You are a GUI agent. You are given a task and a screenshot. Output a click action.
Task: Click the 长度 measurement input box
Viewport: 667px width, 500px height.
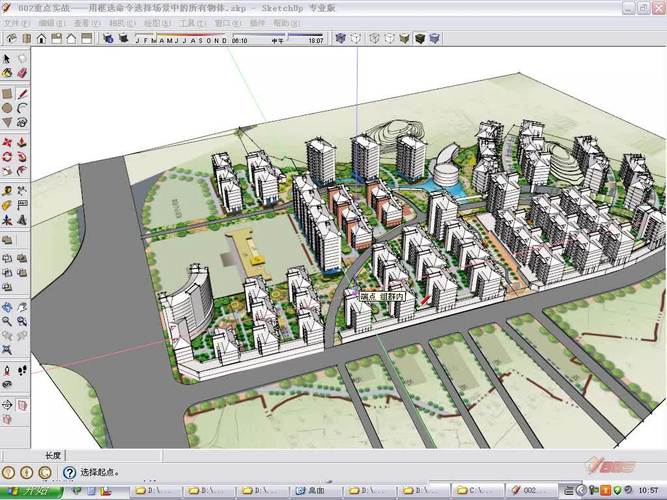pyautogui.click(x=114, y=455)
